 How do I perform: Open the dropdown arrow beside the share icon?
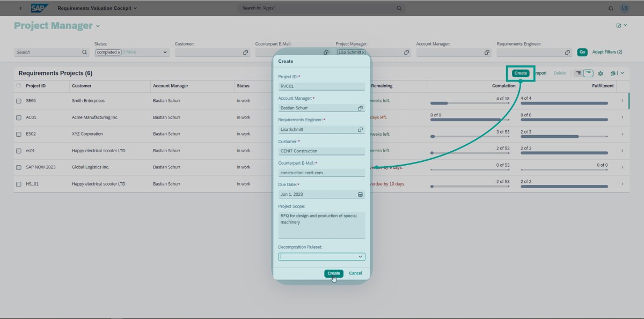pos(625,25)
